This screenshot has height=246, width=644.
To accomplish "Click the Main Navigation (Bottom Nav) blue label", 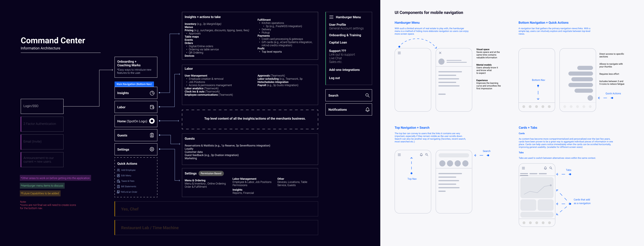I will 134,84.
